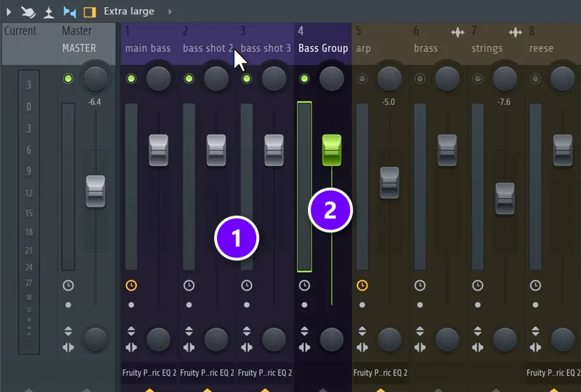Click the track inspector icon beside the turtle
581x392 pixels.
point(48,12)
